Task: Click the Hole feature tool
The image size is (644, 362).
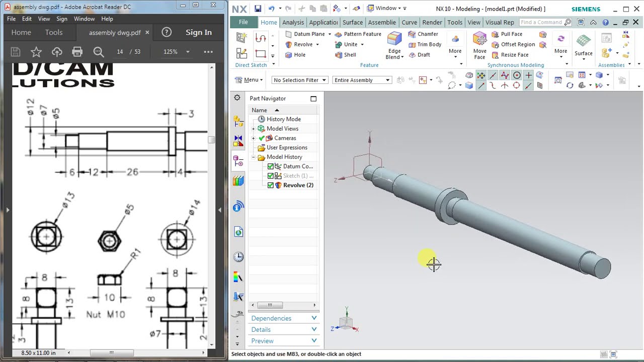Action: tap(295, 55)
